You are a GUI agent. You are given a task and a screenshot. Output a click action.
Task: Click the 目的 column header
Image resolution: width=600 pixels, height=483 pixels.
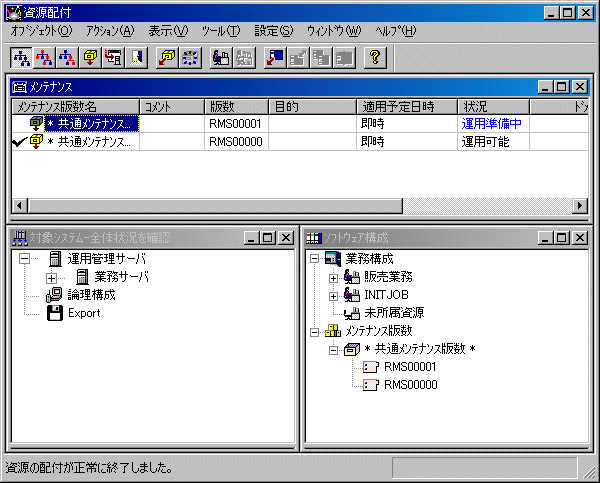(312, 107)
